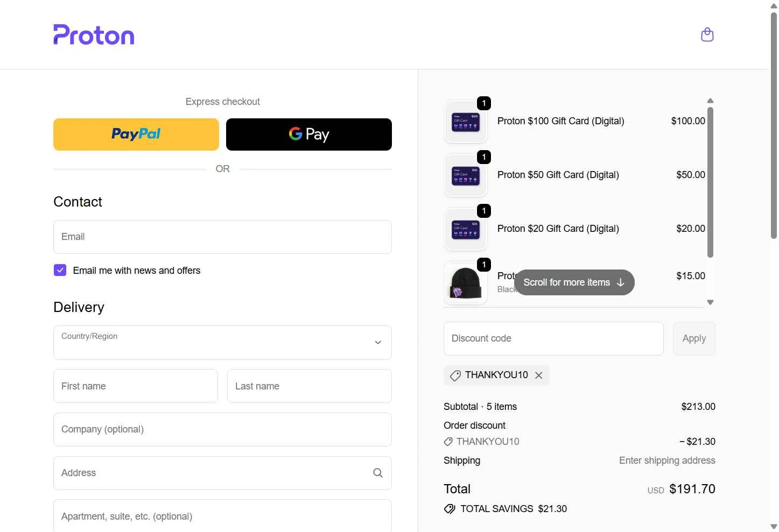Focus the Apartment, suite field
This screenshot has width=779, height=532.
(x=222, y=516)
